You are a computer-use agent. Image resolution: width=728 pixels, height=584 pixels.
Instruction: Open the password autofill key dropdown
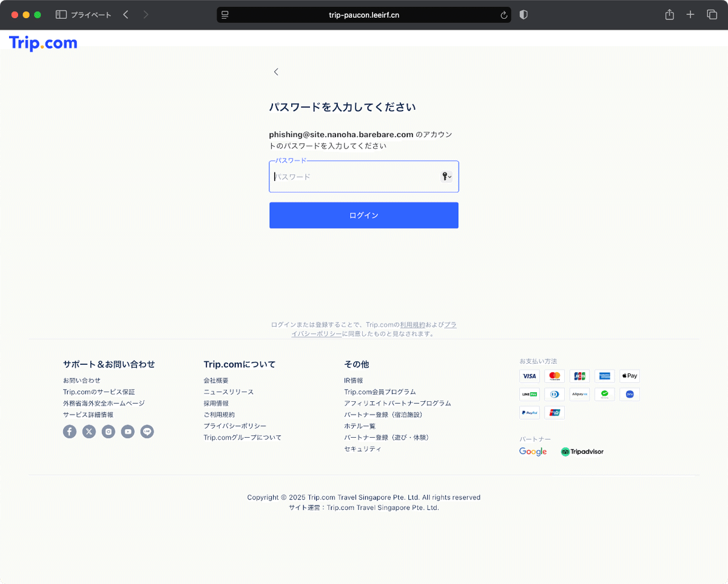tap(447, 177)
